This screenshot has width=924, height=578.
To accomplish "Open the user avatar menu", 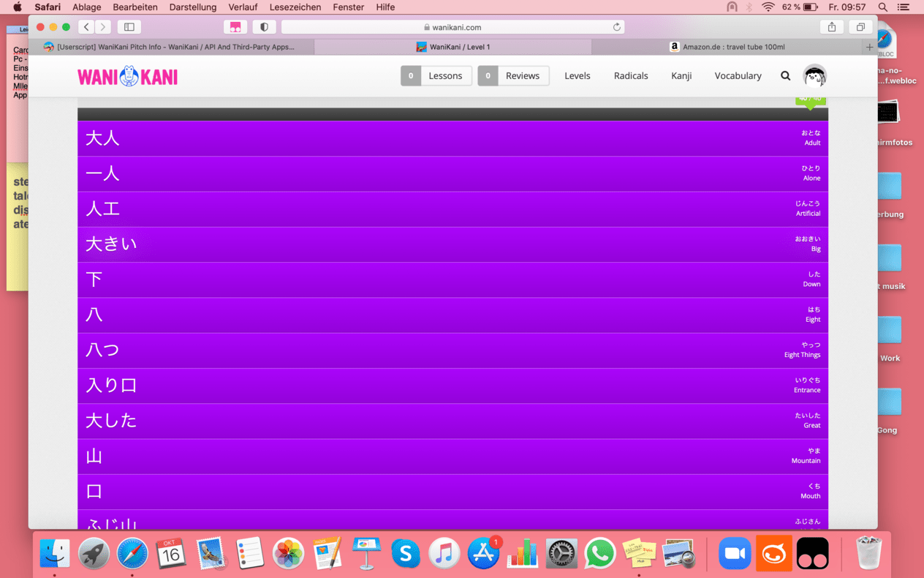I will coord(814,75).
